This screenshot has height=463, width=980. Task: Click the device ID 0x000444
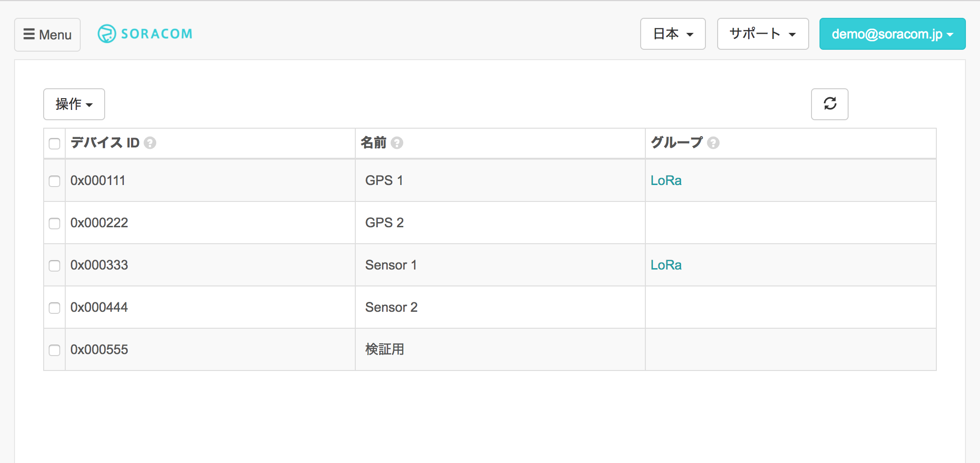[99, 307]
